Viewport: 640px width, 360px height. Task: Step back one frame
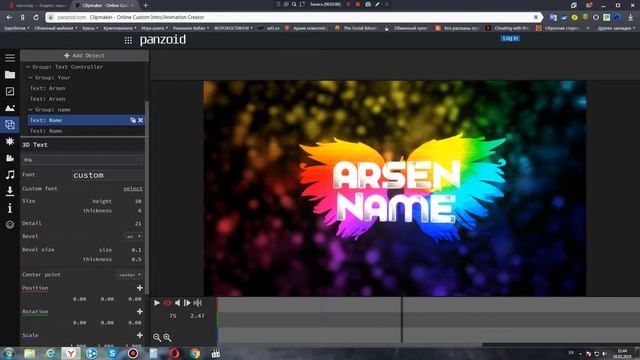click(x=177, y=303)
